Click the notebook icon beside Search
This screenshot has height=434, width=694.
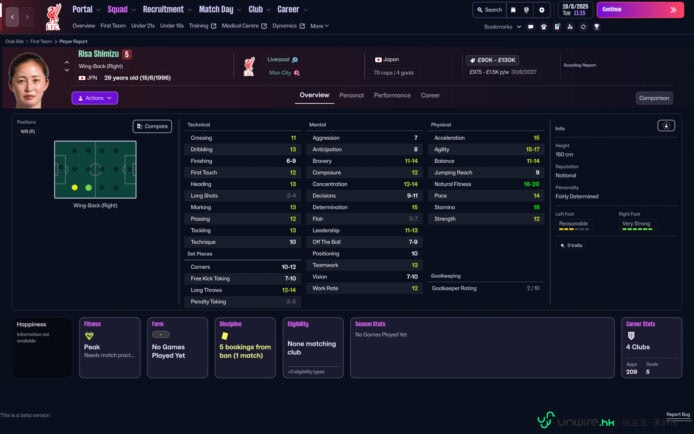pos(513,10)
